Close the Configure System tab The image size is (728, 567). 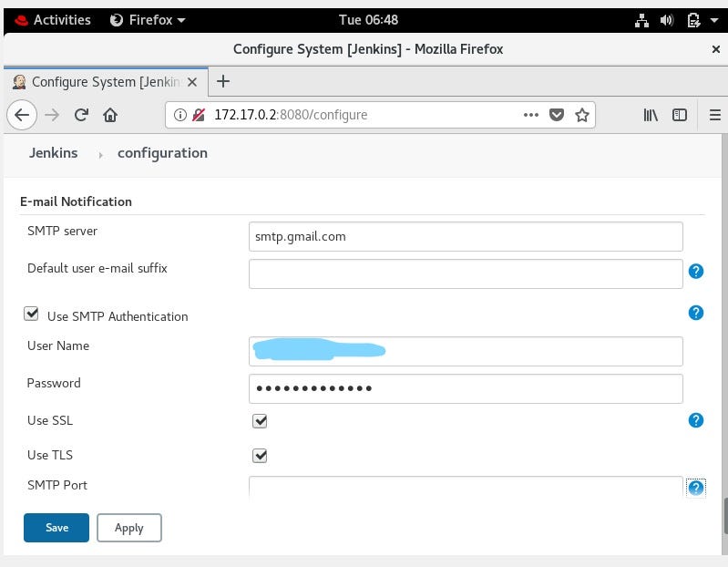(x=192, y=82)
